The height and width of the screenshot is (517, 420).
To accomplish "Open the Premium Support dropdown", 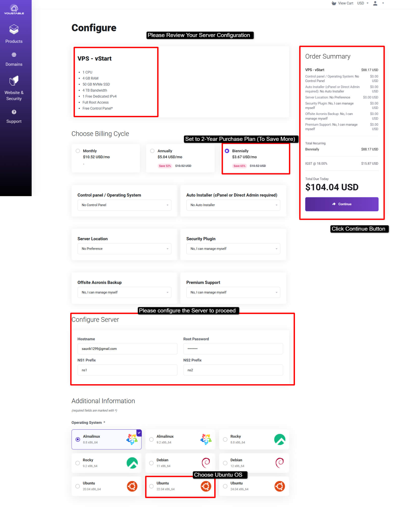I will click(233, 292).
